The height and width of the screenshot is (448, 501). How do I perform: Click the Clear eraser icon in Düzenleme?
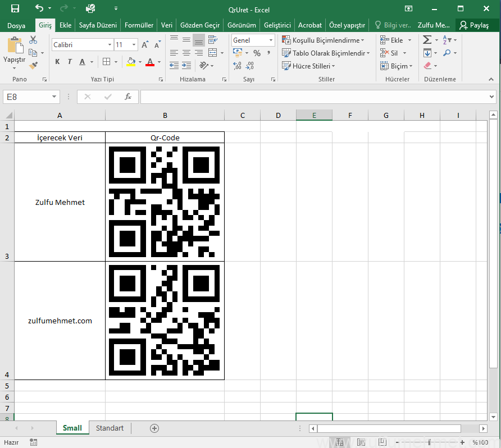coord(427,66)
